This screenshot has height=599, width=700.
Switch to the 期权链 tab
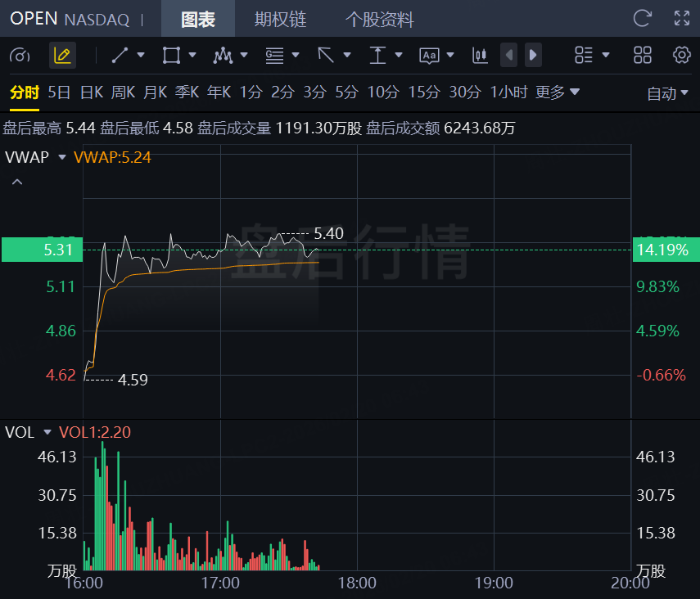[x=280, y=19]
